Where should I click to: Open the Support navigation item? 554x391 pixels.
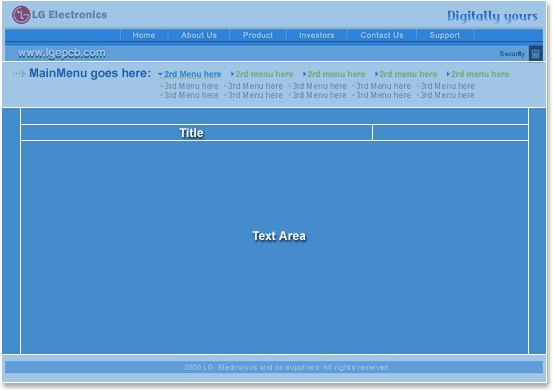(445, 35)
